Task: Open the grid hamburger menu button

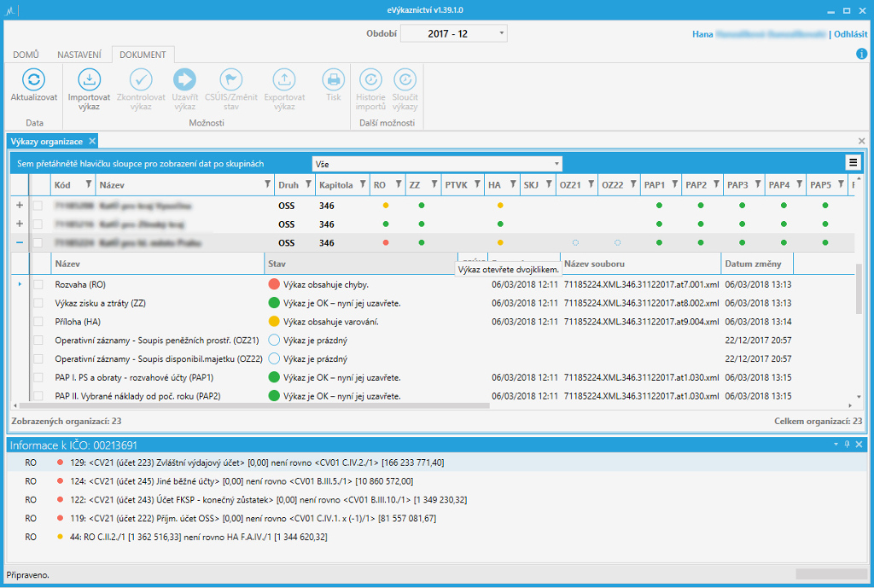Action: tap(852, 162)
